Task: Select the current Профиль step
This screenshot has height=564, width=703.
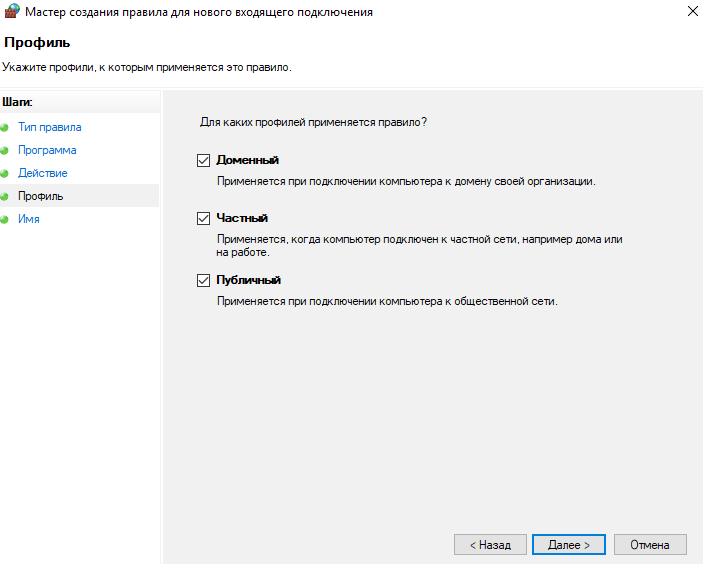Action: pyautogui.click(x=40, y=196)
